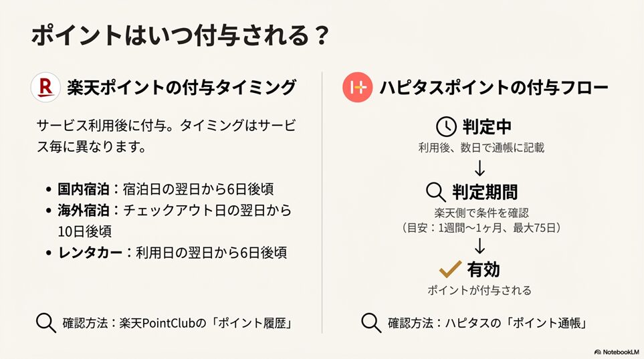
Task: Select the 楽天ポイントの付与タイミング heading
Action: [x=181, y=88]
